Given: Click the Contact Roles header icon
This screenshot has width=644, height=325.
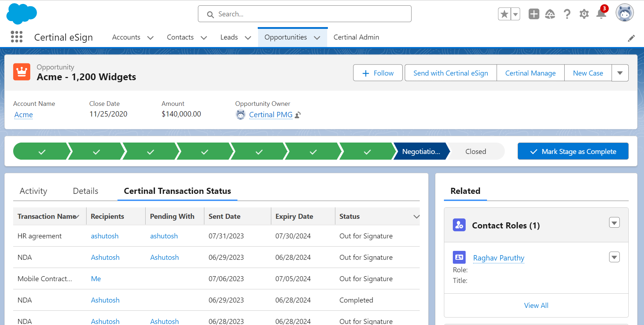Looking at the screenshot, I should (459, 225).
